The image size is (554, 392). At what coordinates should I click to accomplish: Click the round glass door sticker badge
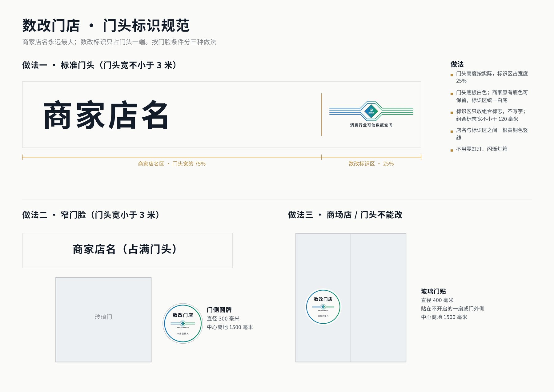(x=323, y=307)
